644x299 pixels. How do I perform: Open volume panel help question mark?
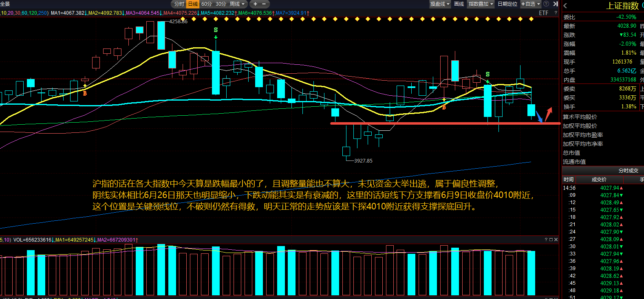point(546,240)
